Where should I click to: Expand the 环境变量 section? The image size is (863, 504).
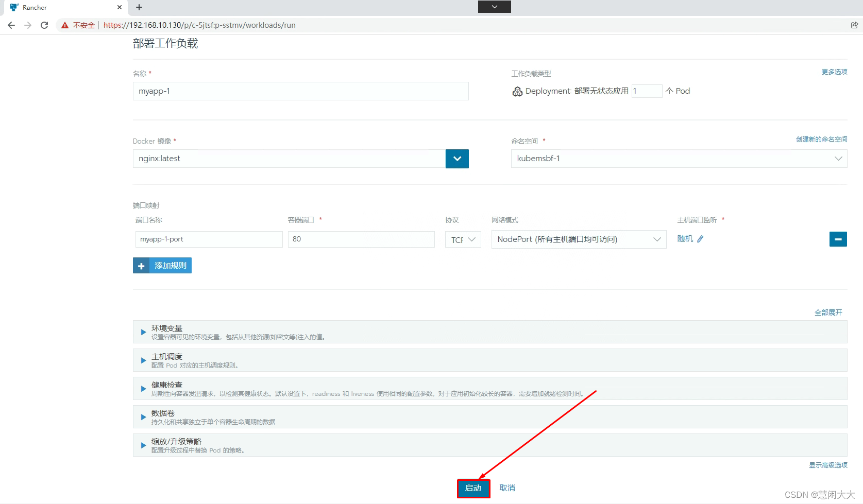coord(490,332)
